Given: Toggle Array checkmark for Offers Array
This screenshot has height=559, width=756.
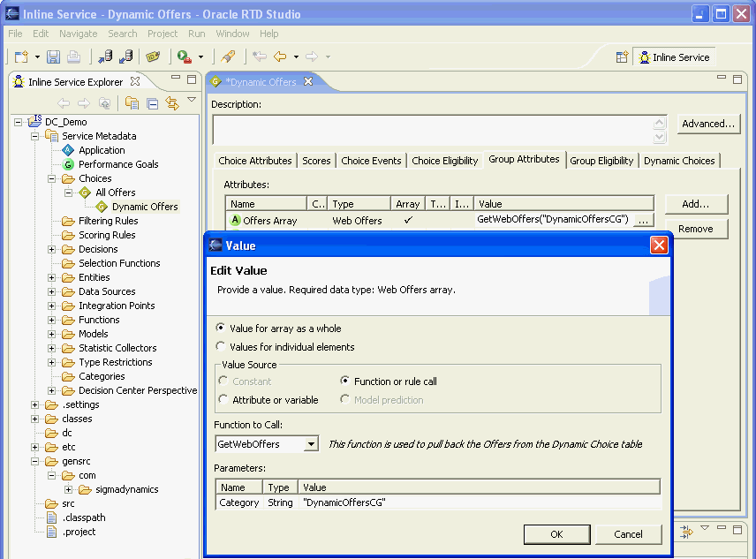Looking at the screenshot, I should tap(408, 220).
